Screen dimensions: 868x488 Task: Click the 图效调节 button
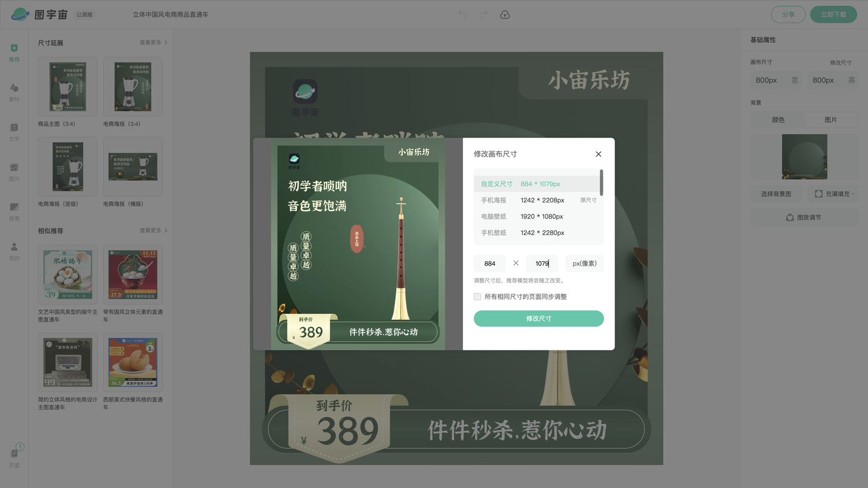click(x=804, y=217)
